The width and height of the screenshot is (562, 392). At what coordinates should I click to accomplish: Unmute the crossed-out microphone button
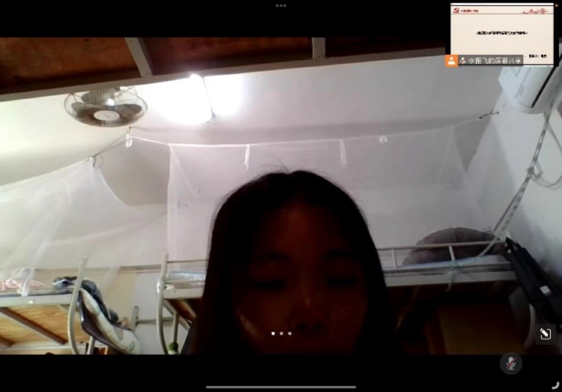(x=510, y=364)
